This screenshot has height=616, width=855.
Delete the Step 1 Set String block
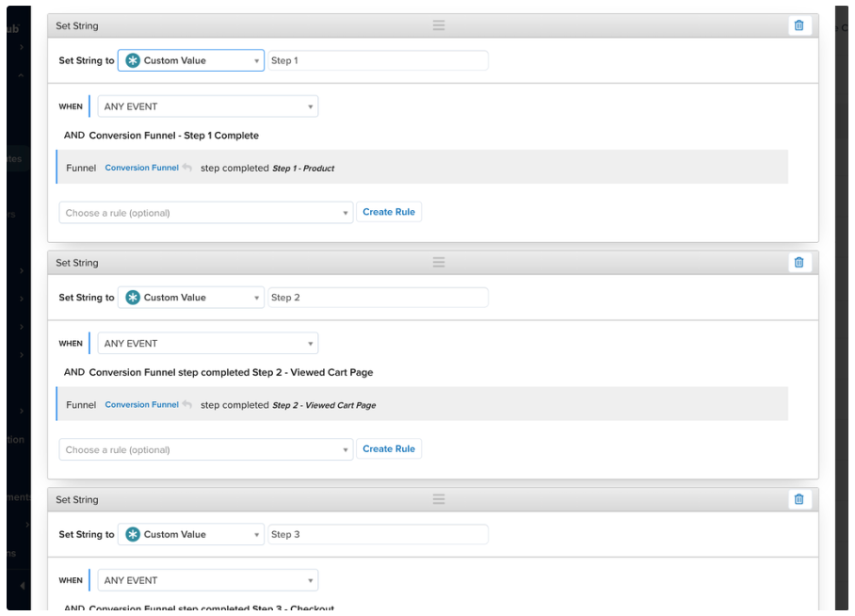[x=799, y=25]
